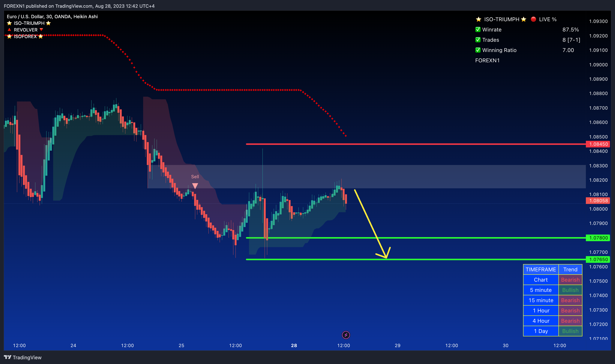Click the 1.08450 red price label
Screen dimensions: 615x364
point(598,144)
